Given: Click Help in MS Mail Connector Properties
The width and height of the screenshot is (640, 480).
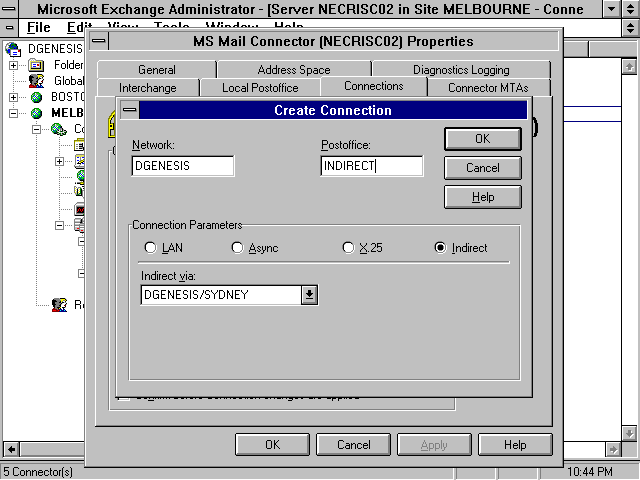Looking at the screenshot, I should [515, 444].
